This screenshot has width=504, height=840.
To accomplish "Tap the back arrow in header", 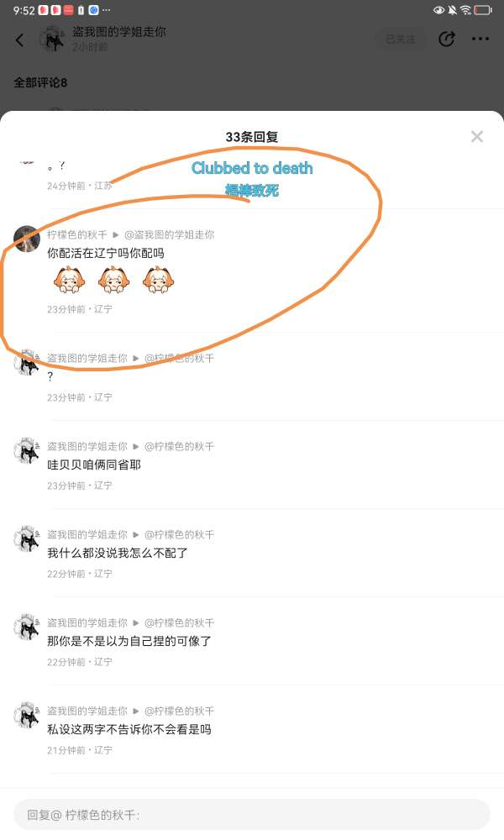I will pos(20,39).
